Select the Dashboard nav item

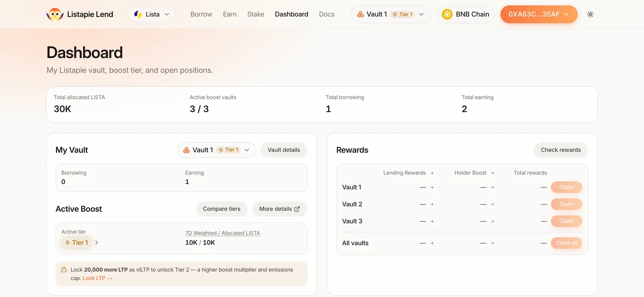pos(291,14)
